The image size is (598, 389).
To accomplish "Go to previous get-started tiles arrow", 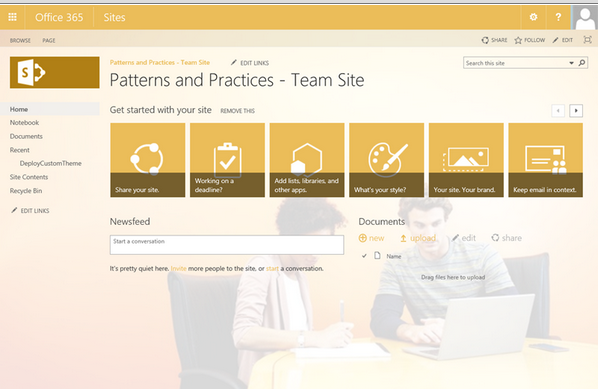I will [558, 111].
